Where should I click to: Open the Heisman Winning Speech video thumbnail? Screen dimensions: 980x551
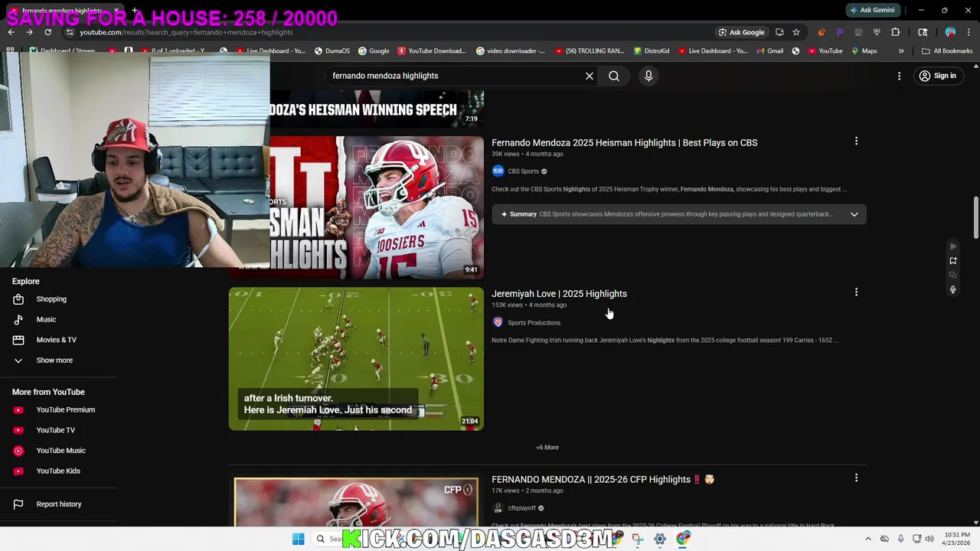tap(377, 108)
